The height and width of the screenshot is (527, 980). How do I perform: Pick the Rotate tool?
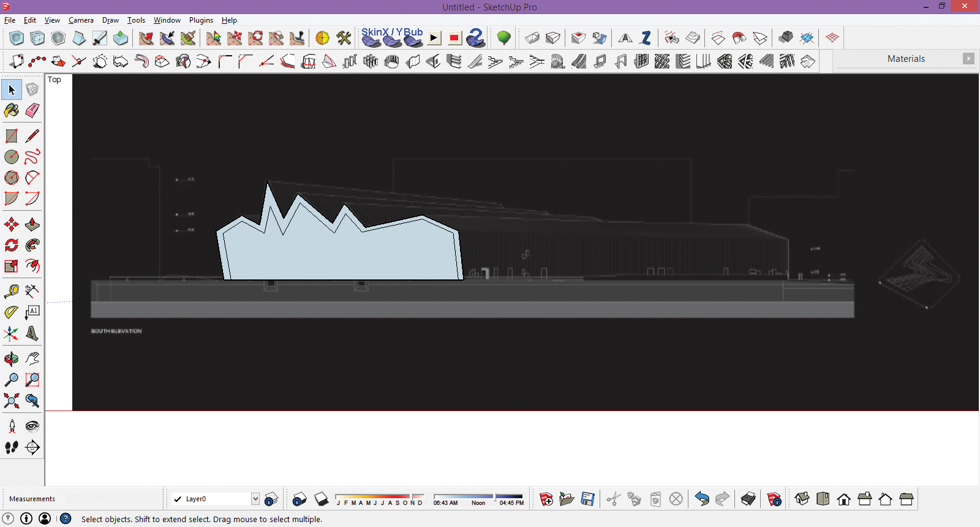pos(12,246)
